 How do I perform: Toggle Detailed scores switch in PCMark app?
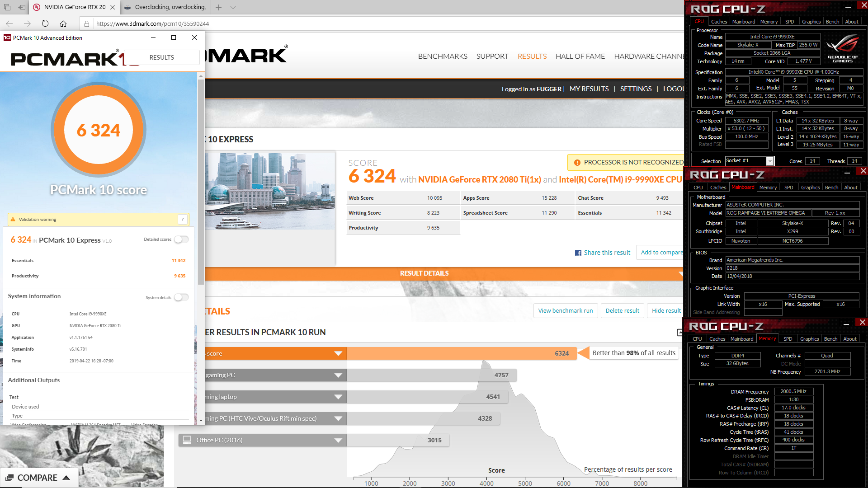coord(181,239)
